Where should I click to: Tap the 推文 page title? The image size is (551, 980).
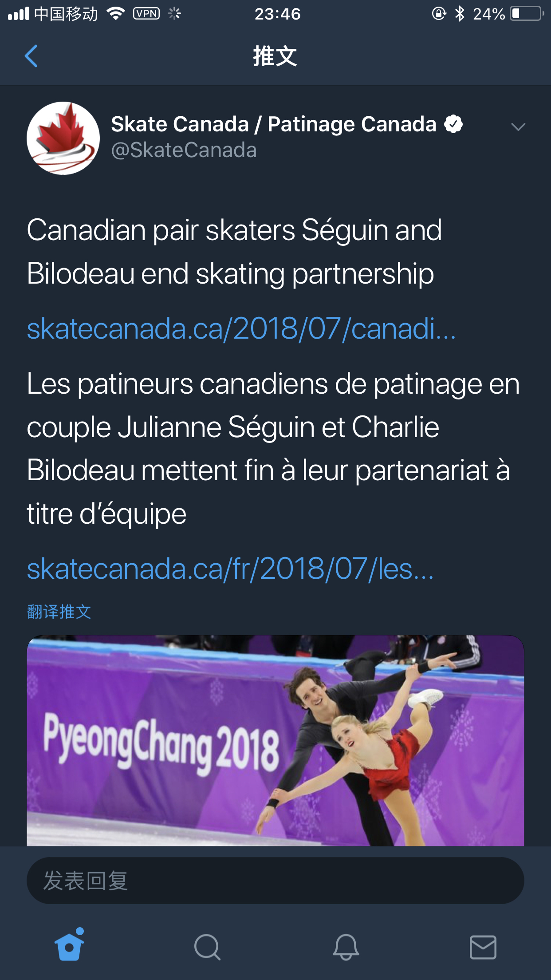(x=275, y=56)
